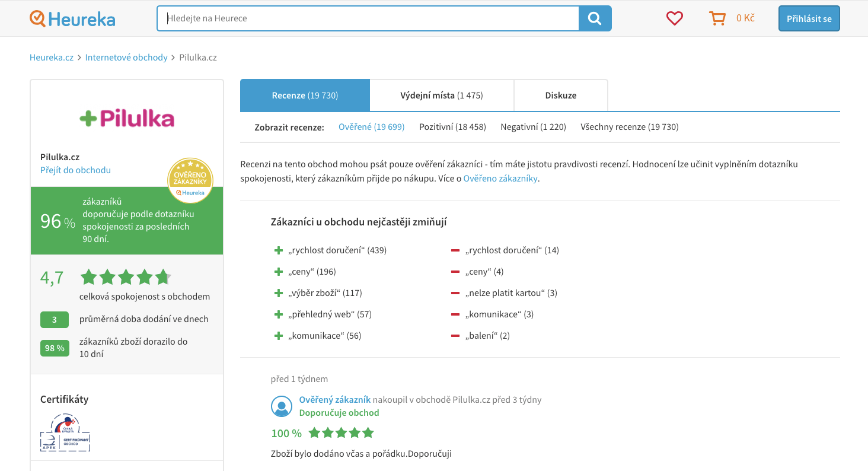Click positive mention „přehledný web“ (57)
The width and height of the screenshot is (868, 471).
(330, 314)
